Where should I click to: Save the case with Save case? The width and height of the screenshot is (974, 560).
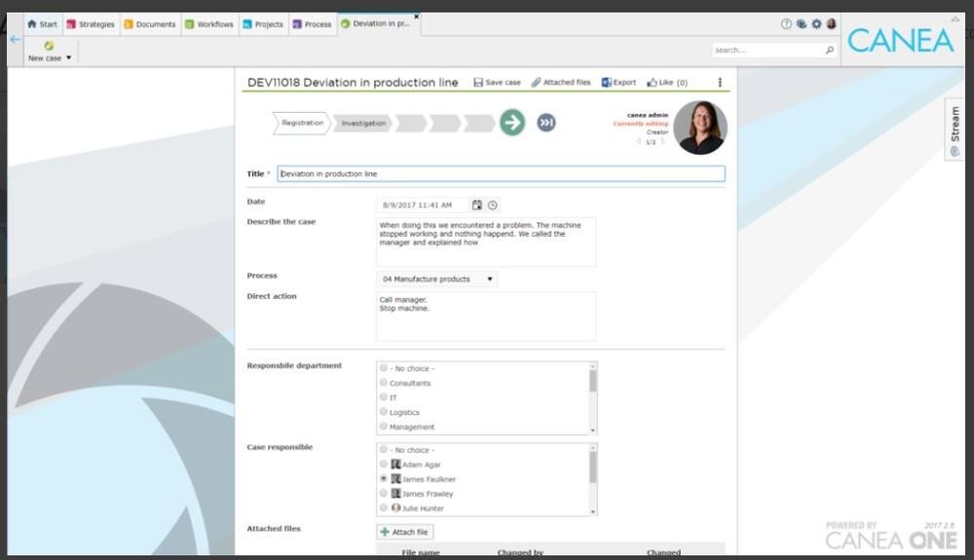pyautogui.click(x=497, y=82)
